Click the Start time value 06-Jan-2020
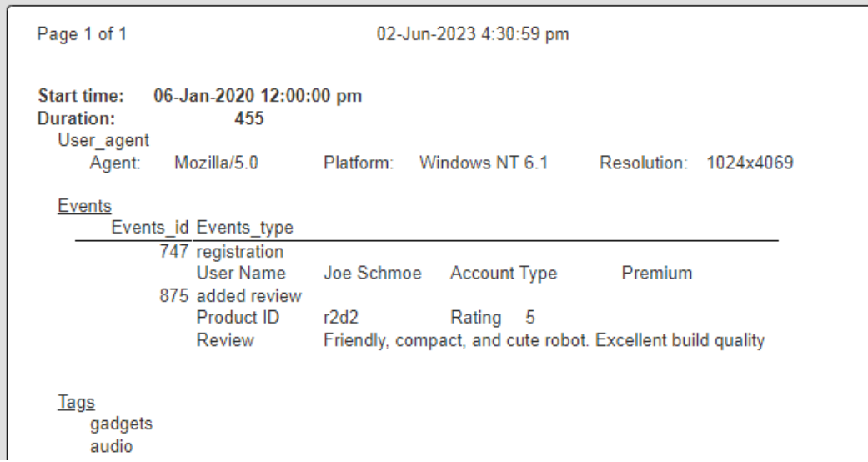868x462 pixels. pyautogui.click(x=258, y=96)
